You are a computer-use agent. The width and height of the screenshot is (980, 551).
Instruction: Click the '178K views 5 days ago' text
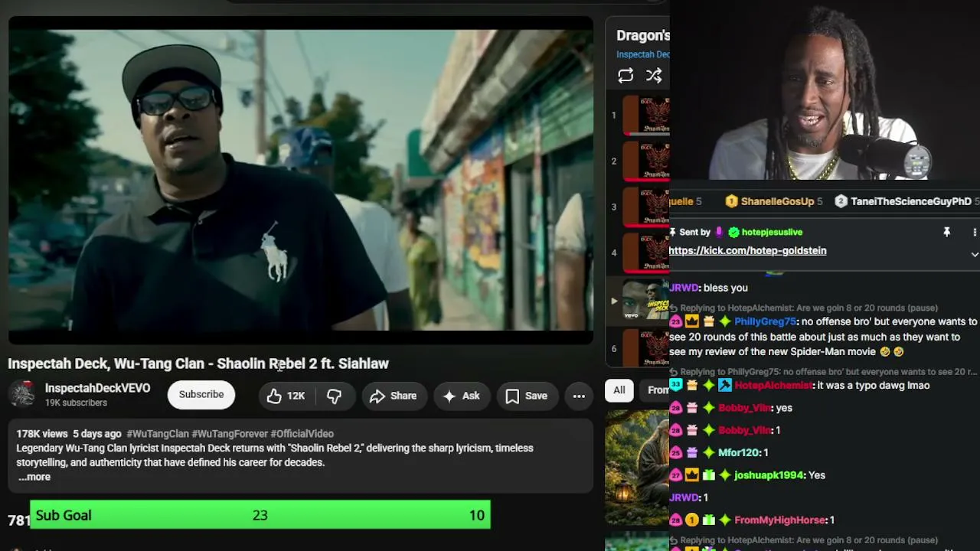tap(69, 434)
